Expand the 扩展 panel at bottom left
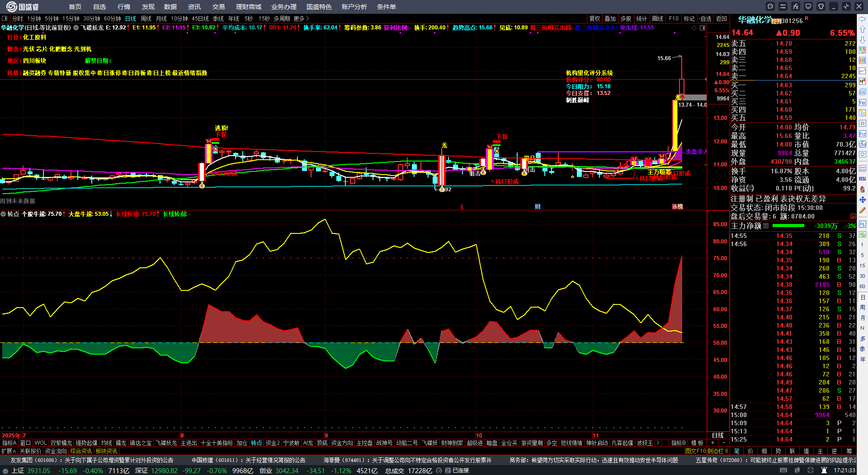This screenshot has width=868, height=475. click(x=9, y=451)
